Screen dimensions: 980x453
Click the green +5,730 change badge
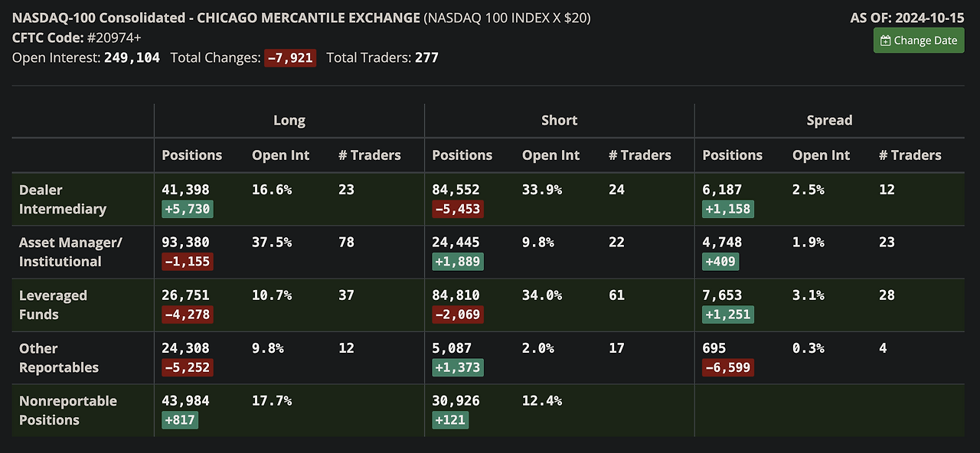coord(188,209)
